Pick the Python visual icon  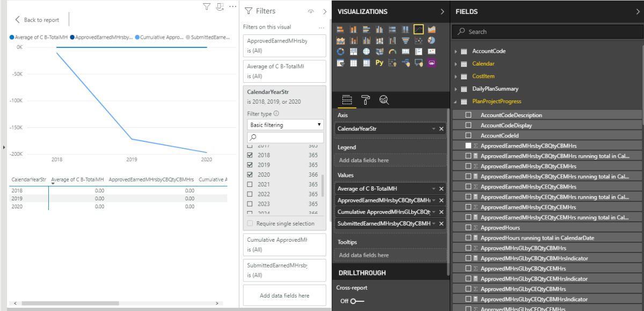click(379, 63)
